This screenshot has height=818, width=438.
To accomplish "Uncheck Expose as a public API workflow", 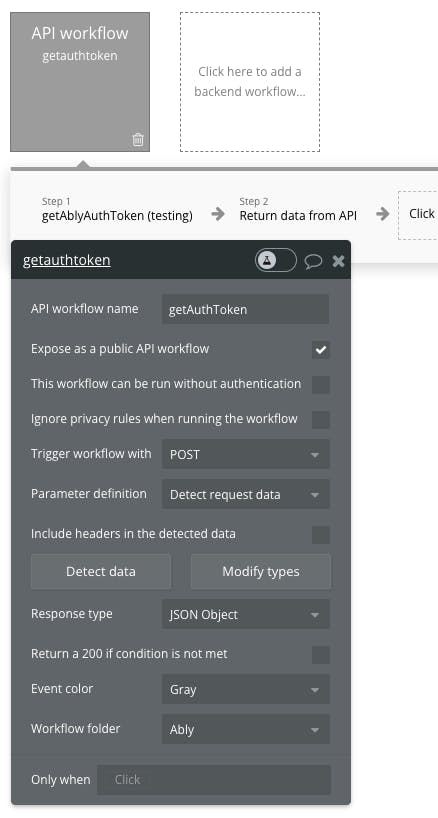I will [x=321, y=350].
